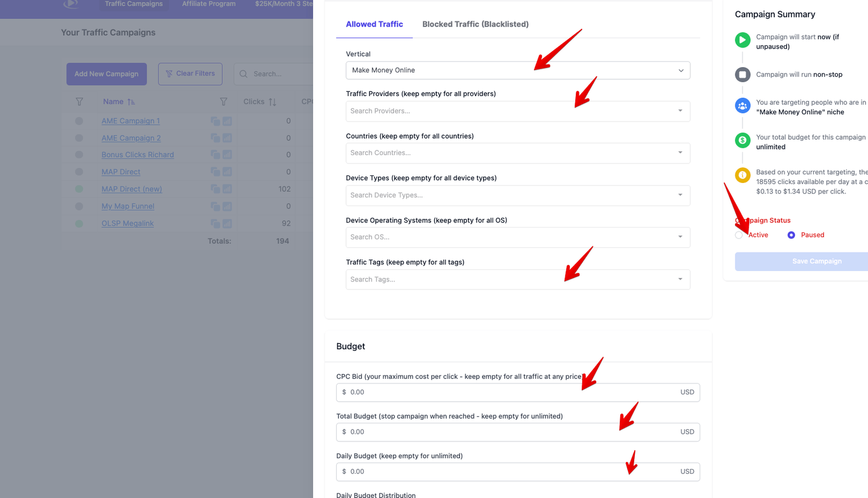Click the stats chart icon for Bonus Clicks Richard
This screenshot has width=868, height=498.
tap(227, 155)
